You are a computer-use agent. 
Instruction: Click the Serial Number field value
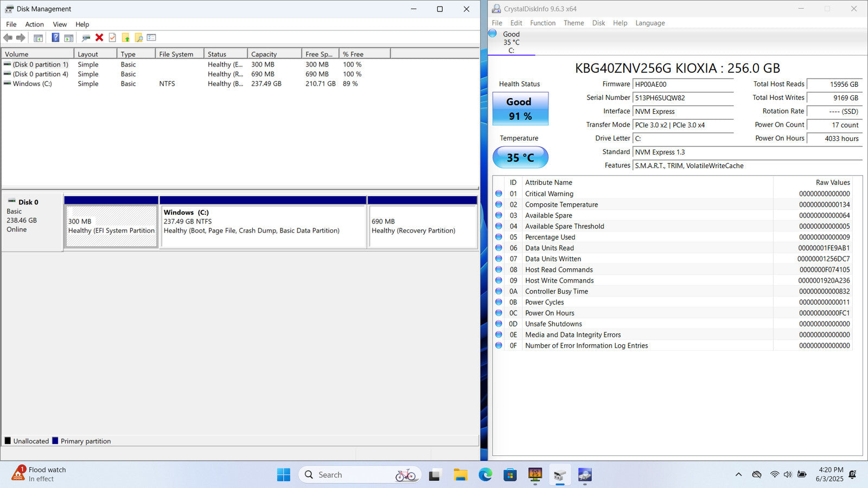click(x=683, y=98)
